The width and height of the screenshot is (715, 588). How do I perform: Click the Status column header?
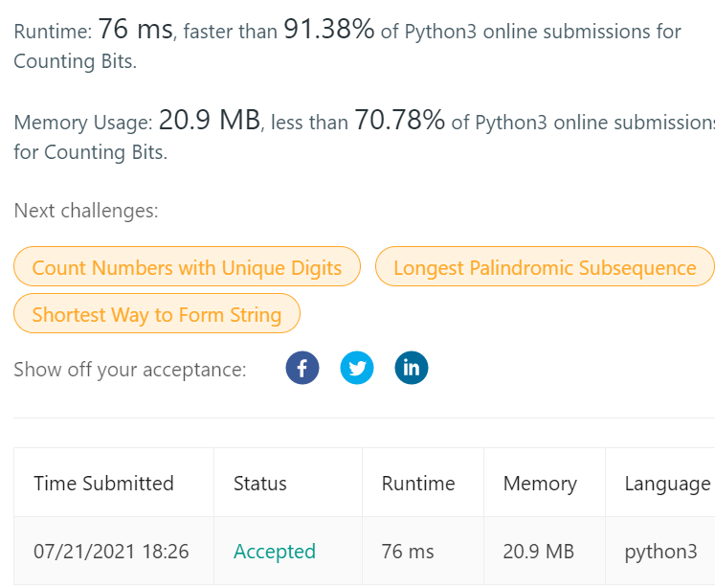click(x=260, y=483)
